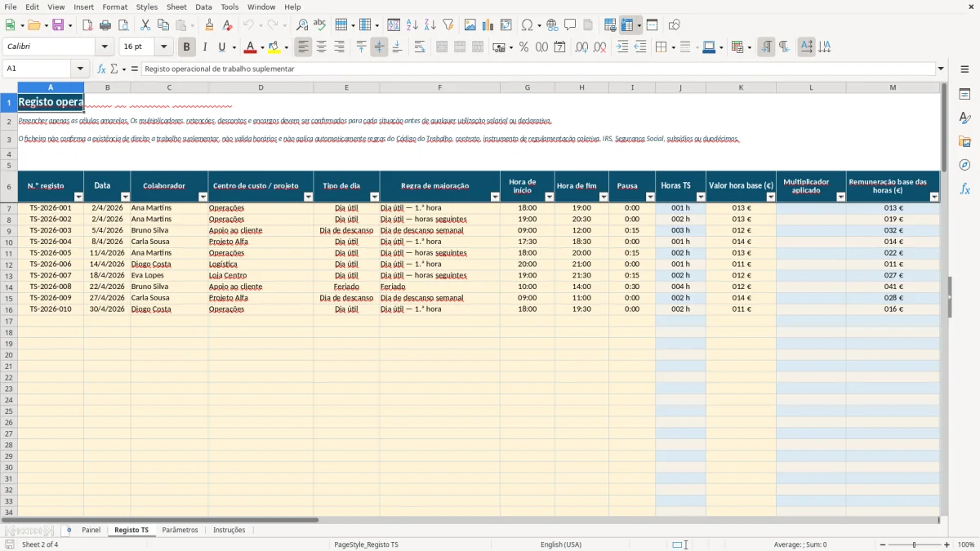
Task: Click Sort Ascending icon
Action: point(412,25)
